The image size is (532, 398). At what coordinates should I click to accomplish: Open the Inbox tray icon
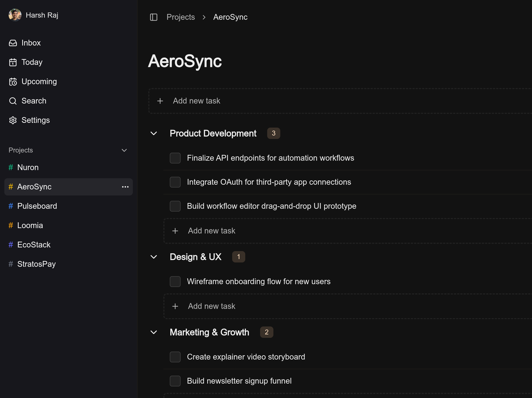(13, 43)
